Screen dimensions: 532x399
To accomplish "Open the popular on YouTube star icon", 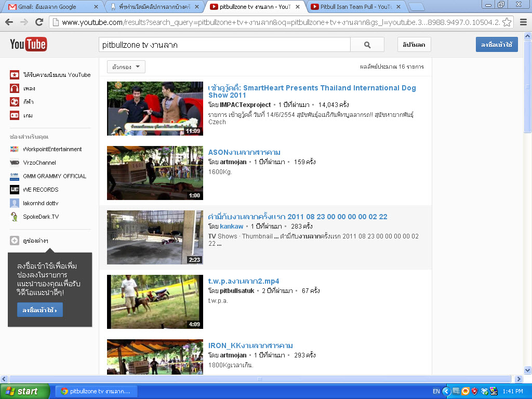I will click(x=14, y=75).
